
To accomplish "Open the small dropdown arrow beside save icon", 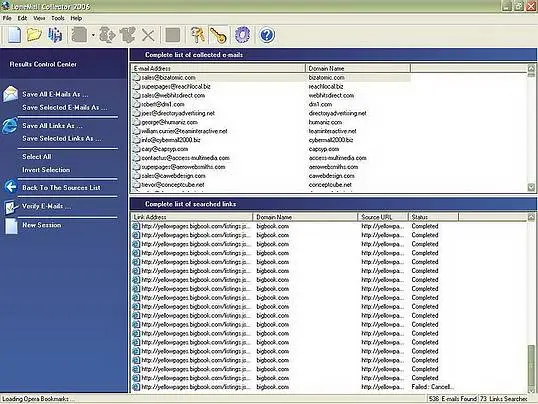I will pyautogui.click(x=93, y=35).
